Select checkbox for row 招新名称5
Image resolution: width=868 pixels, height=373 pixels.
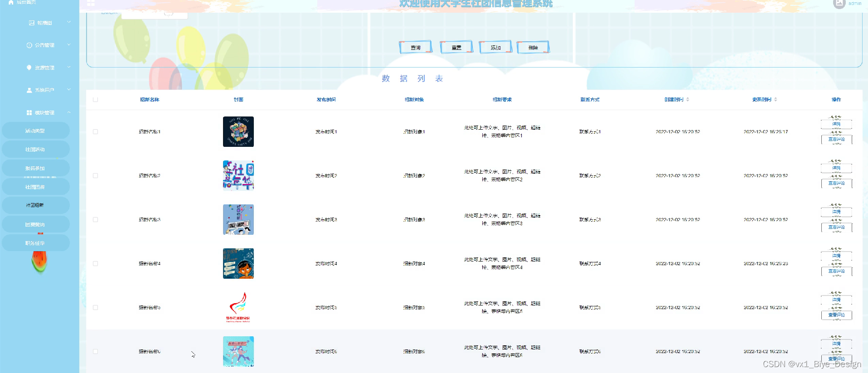pos(95,308)
